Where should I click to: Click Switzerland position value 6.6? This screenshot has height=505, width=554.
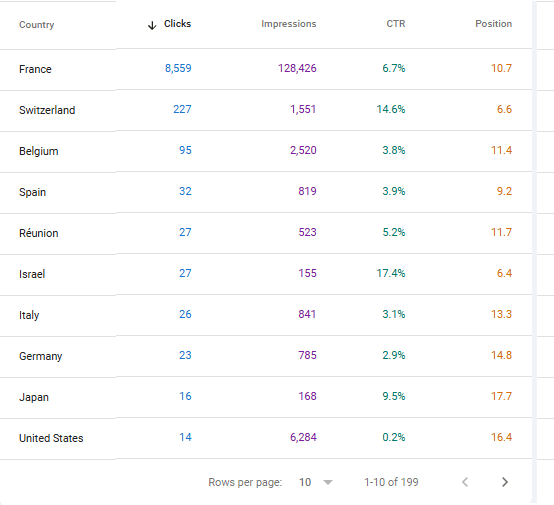coord(504,109)
